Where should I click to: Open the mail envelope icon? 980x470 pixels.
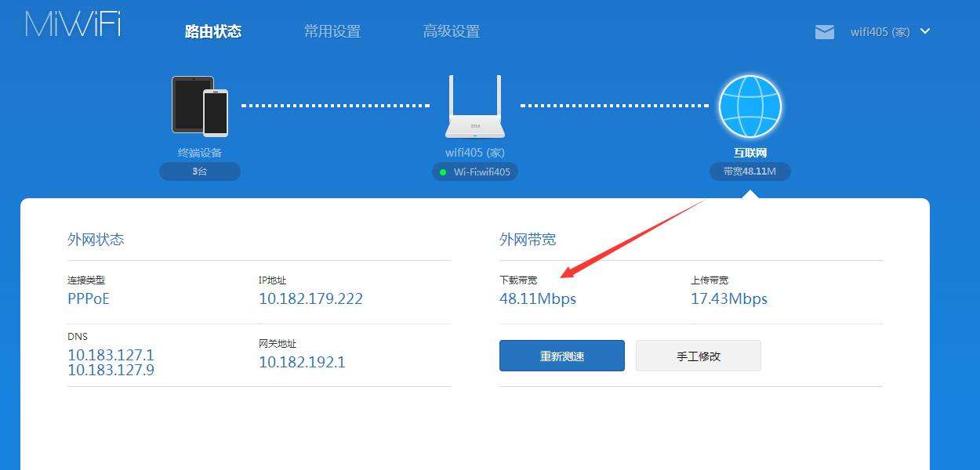[x=824, y=32]
